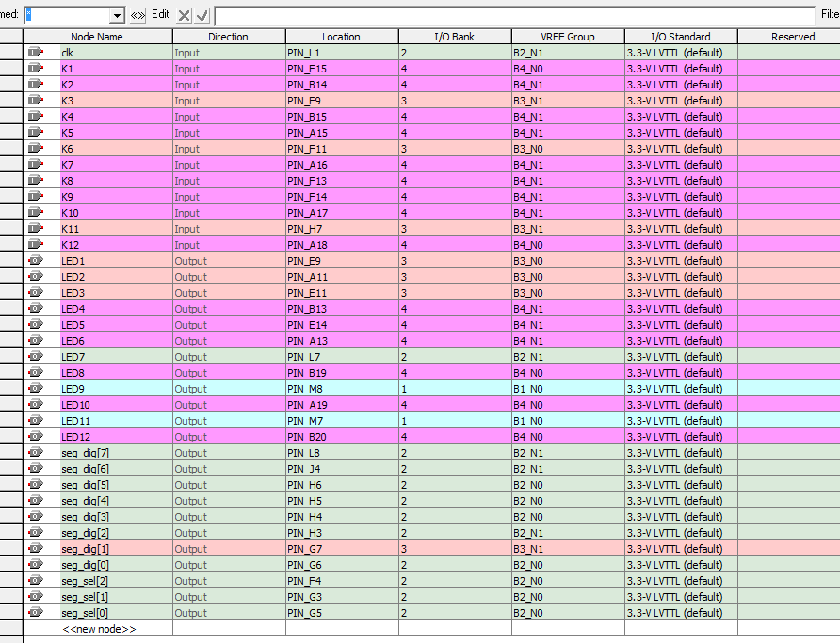Select the PIN_E11 location cell
Screen dimensions: 840x643
(x=342, y=293)
